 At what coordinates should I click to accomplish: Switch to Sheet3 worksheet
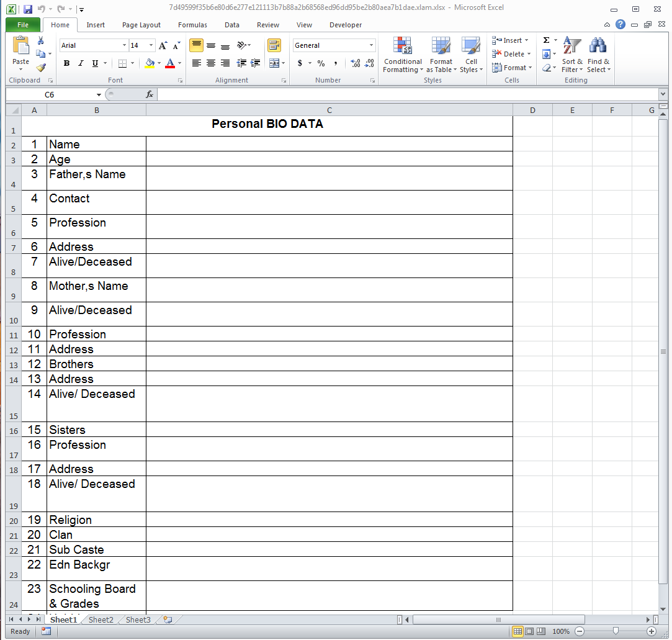click(x=138, y=620)
